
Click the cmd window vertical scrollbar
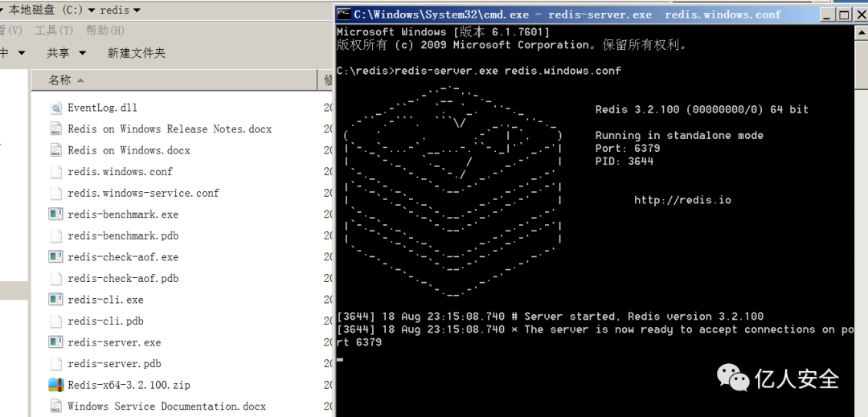[862, 221]
